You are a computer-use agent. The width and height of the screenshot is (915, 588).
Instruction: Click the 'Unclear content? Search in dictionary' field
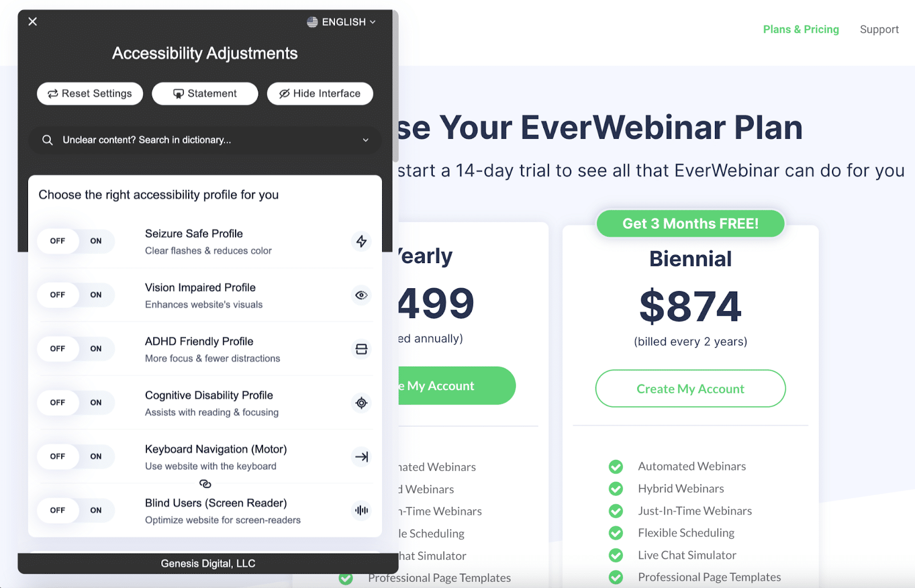205,140
